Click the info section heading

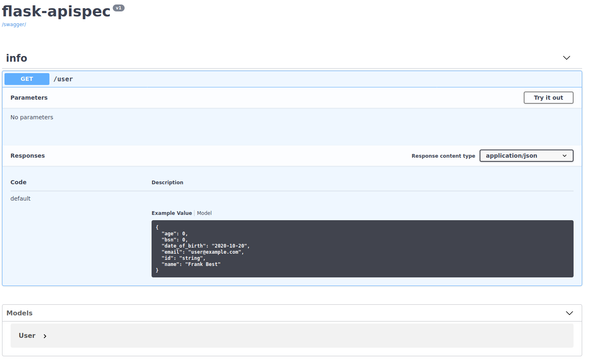coord(17,58)
